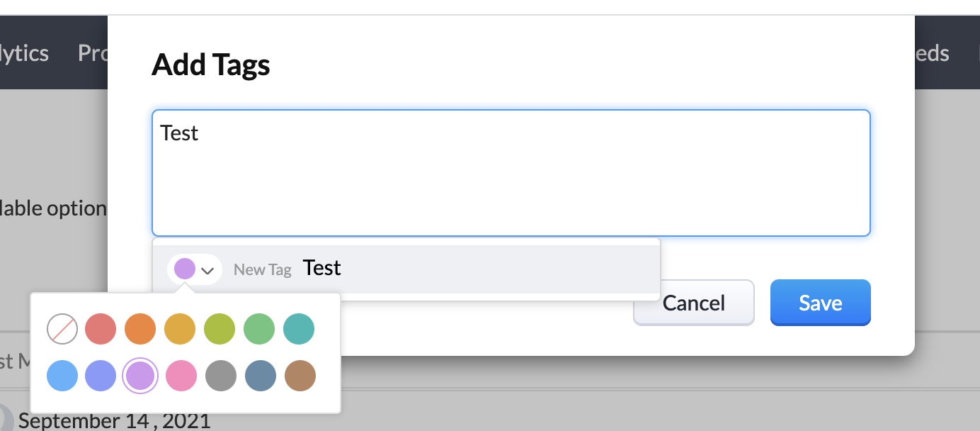Choose the red tag color
980x431 pixels.
[x=101, y=329]
